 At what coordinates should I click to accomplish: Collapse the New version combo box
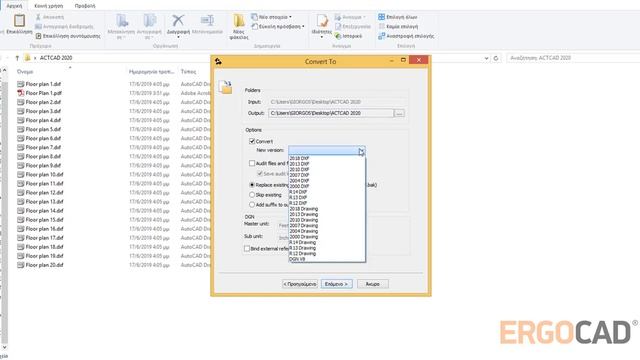(x=362, y=151)
